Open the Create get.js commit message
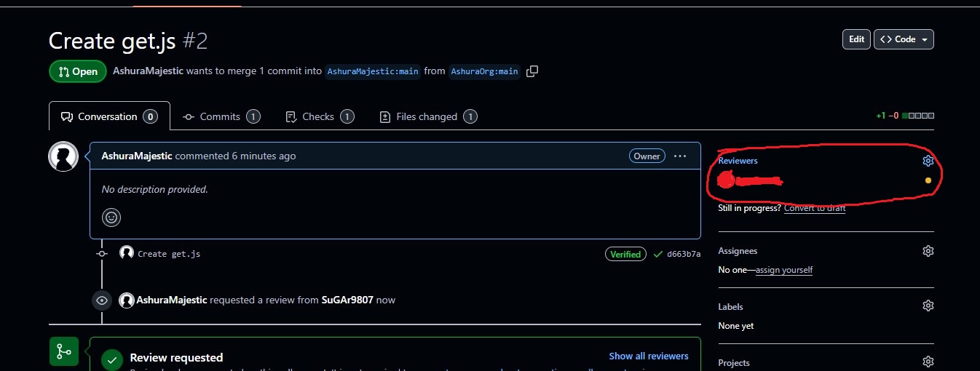The image size is (980, 371). [x=169, y=254]
